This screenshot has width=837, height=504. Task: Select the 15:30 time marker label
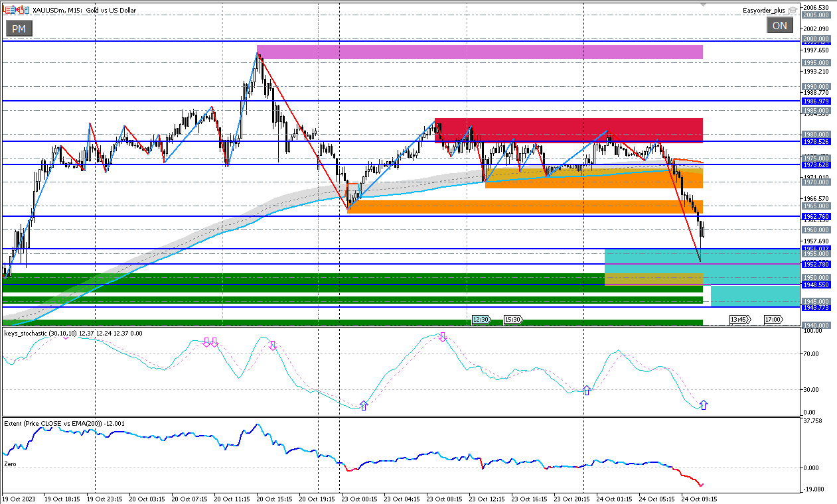click(512, 320)
